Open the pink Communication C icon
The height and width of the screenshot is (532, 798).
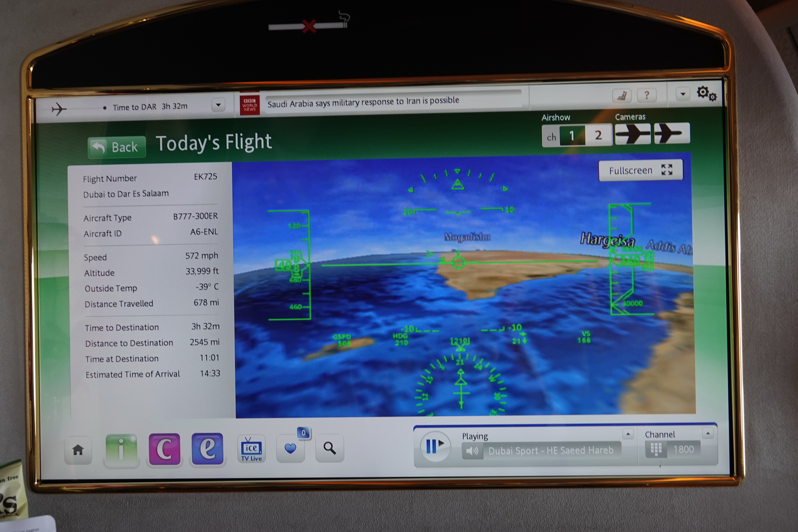click(x=164, y=449)
